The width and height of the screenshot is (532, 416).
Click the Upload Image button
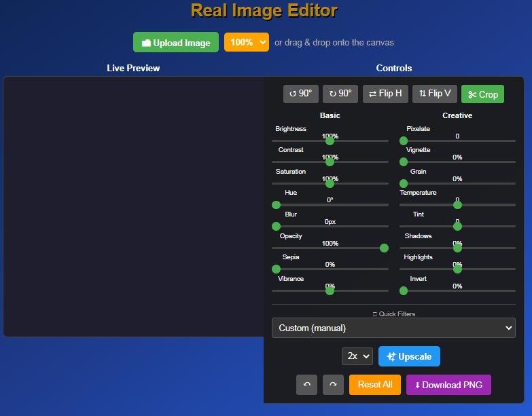click(176, 42)
